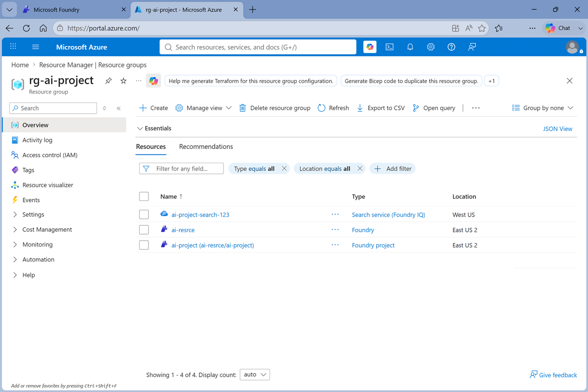This screenshot has height=392, width=588.
Task: Open the Group by none dropdown
Action: tap(542, 108)
